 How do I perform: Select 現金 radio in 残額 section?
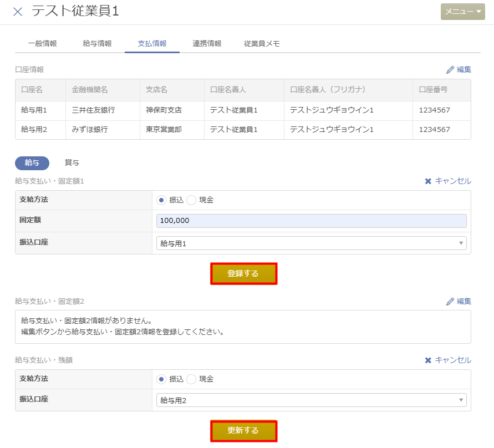[191, 379]
